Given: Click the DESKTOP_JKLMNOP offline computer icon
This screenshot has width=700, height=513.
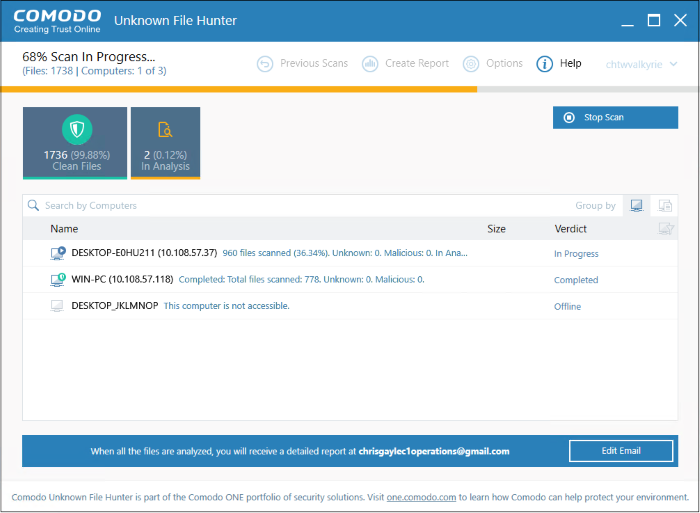Looking at the screenshot, I should coord(57,306).
